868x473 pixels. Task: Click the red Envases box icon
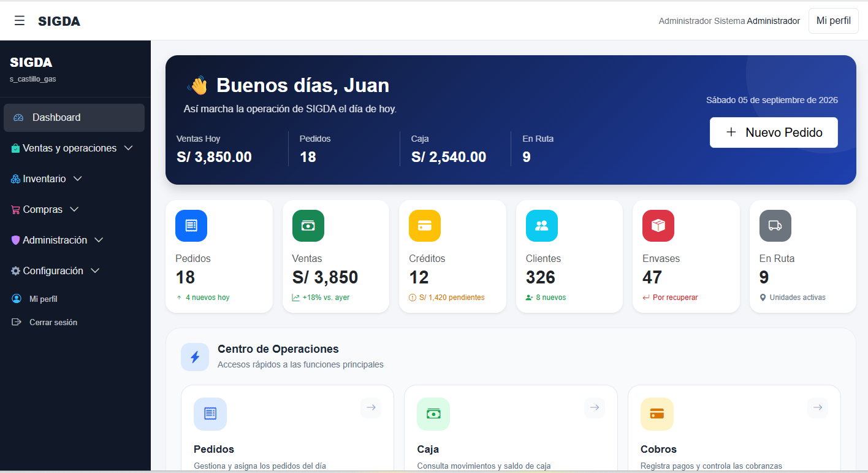pyautogui.click(x=658, y=226)
